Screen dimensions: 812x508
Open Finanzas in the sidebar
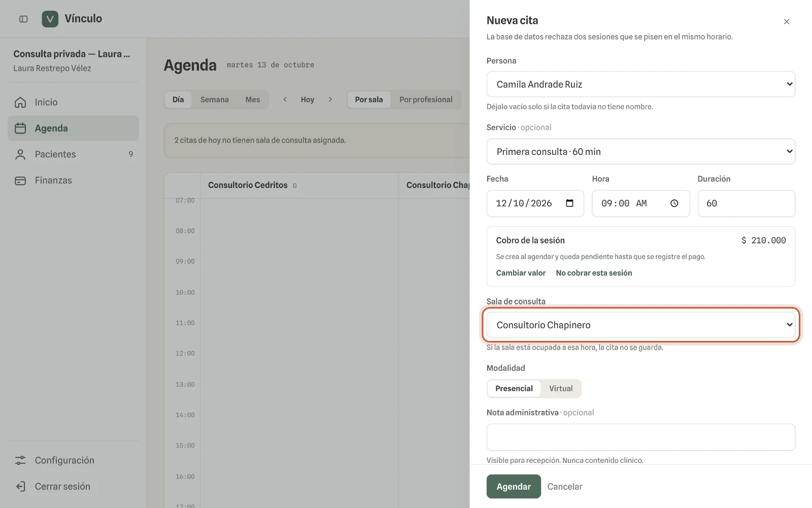pos(73,180)
